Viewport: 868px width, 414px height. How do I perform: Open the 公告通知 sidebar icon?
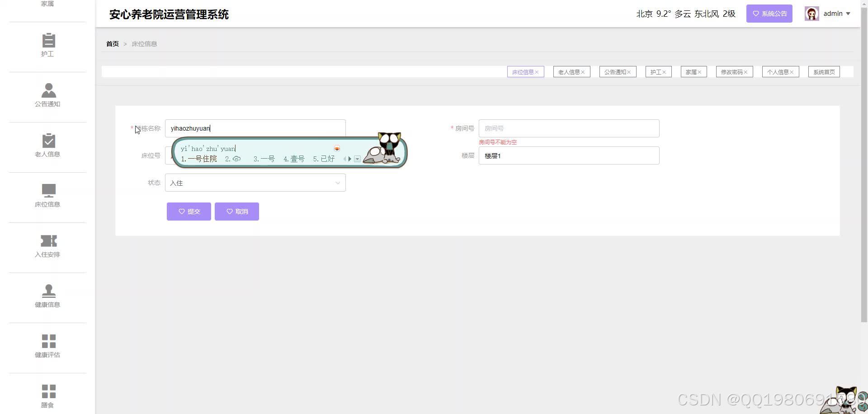tap(48, 90)
